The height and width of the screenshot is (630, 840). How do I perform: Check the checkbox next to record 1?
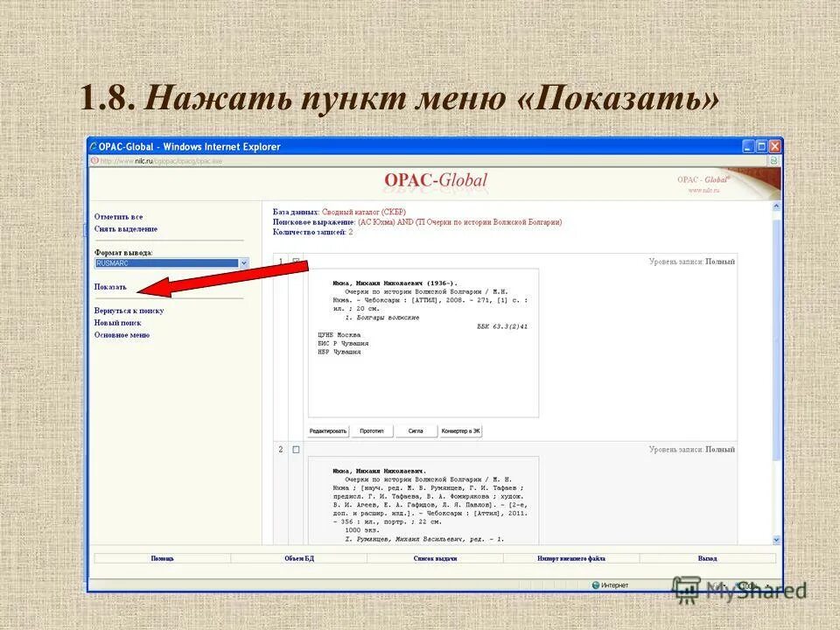click(x=295, y=261)
